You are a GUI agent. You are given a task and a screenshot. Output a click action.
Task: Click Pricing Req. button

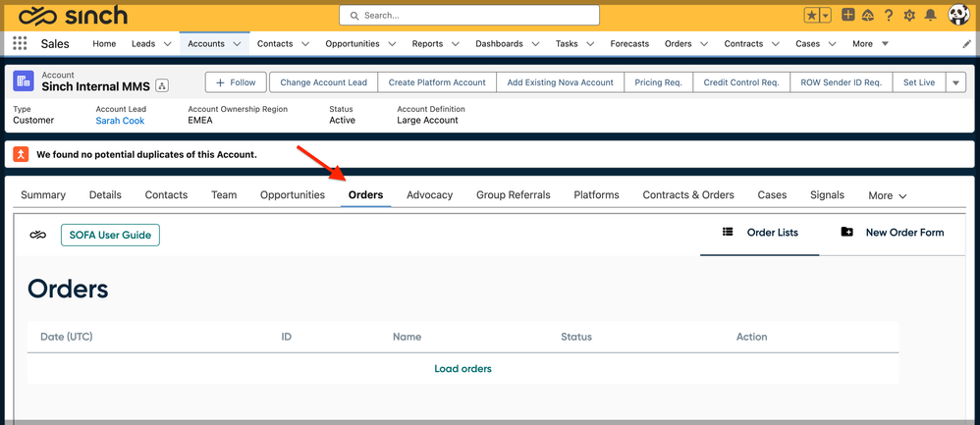point(658,82)
